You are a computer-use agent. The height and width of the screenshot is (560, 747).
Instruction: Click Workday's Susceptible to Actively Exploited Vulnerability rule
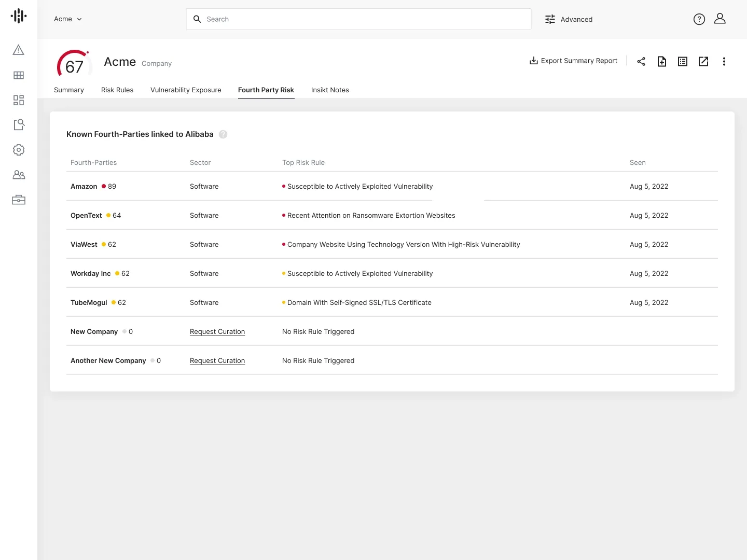pyautogui.click(x=360, y=273)
